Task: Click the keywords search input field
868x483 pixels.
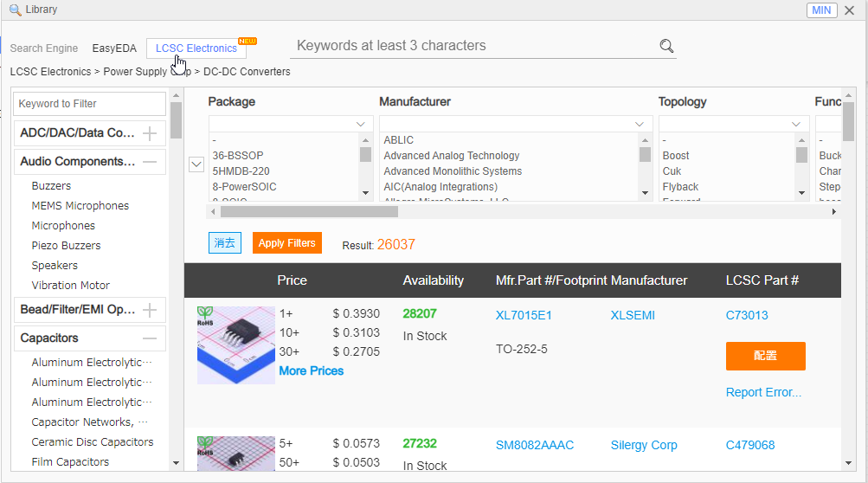Action: click(476, 46)
